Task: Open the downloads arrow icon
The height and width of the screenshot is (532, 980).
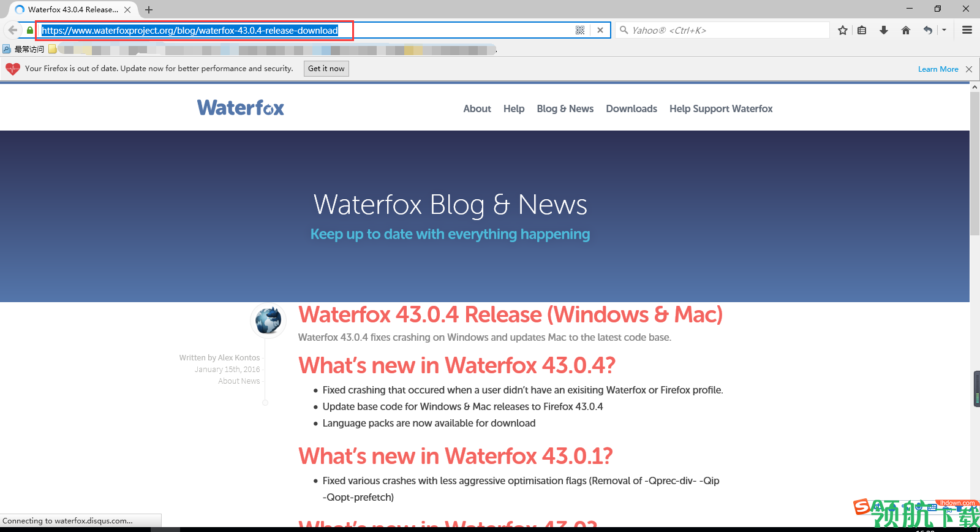Action: click(884, 30)
